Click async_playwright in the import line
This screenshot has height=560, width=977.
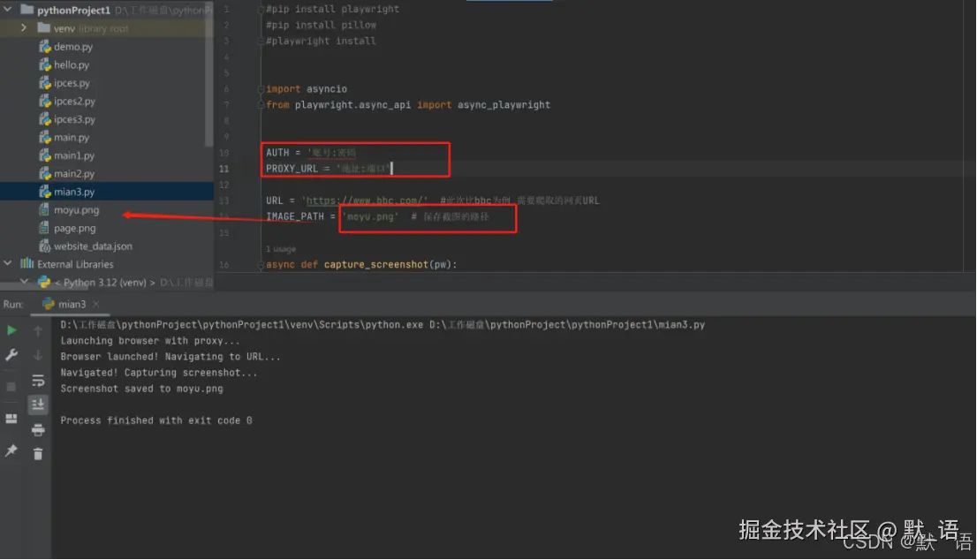pos(504,105)
